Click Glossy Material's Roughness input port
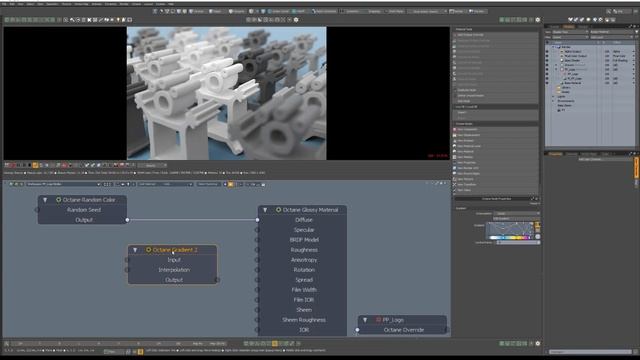 [257, 250]
